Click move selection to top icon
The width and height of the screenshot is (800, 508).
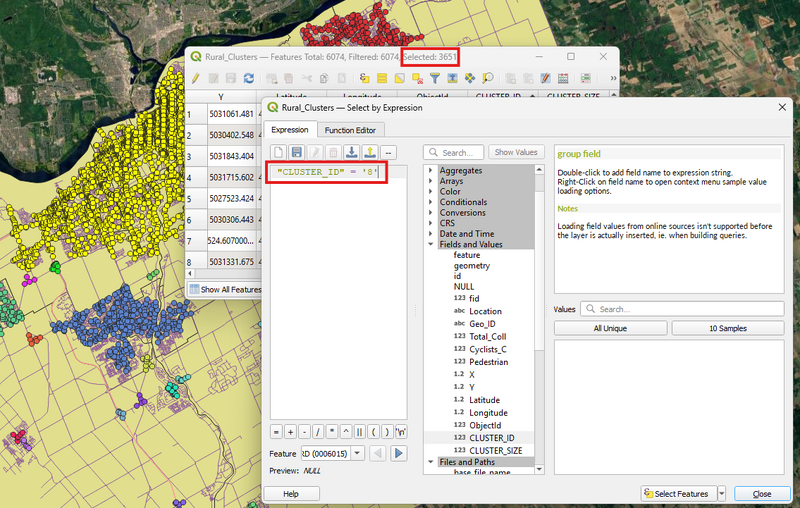point(452,78)
